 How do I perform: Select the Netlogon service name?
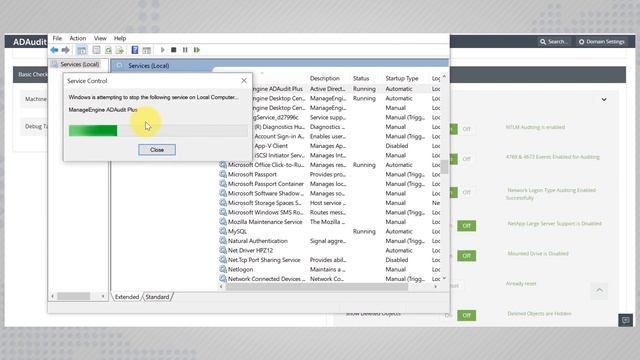pos(240,269)
